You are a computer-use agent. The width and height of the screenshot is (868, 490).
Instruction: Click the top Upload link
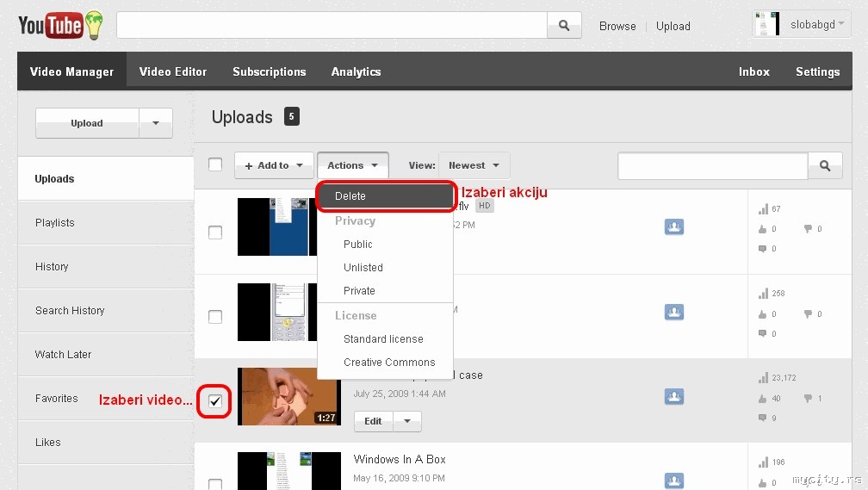(673, 26)
